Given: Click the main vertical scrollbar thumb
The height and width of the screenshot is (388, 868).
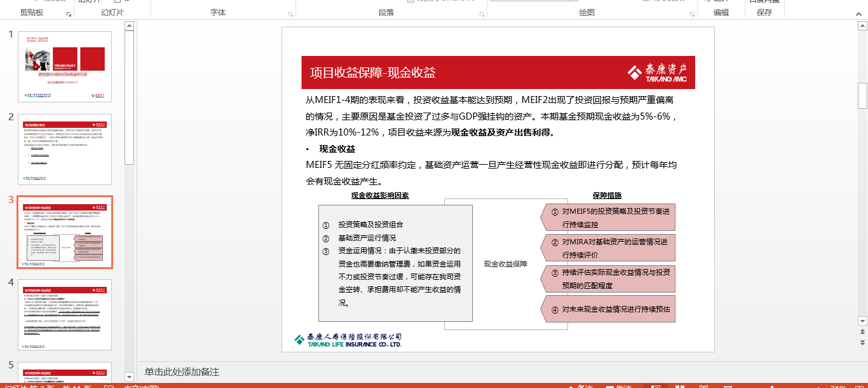Looking at the screenshot, I should [862, 95].
